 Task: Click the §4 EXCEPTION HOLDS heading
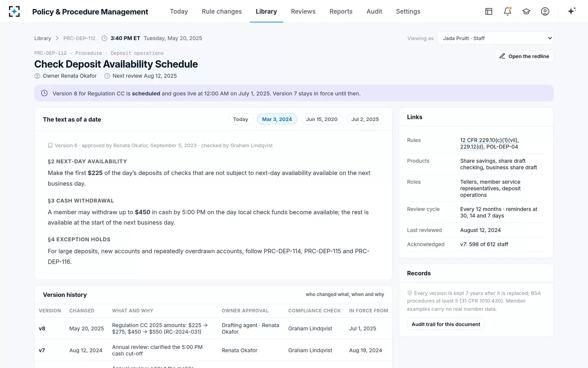[x=79, y=240]
